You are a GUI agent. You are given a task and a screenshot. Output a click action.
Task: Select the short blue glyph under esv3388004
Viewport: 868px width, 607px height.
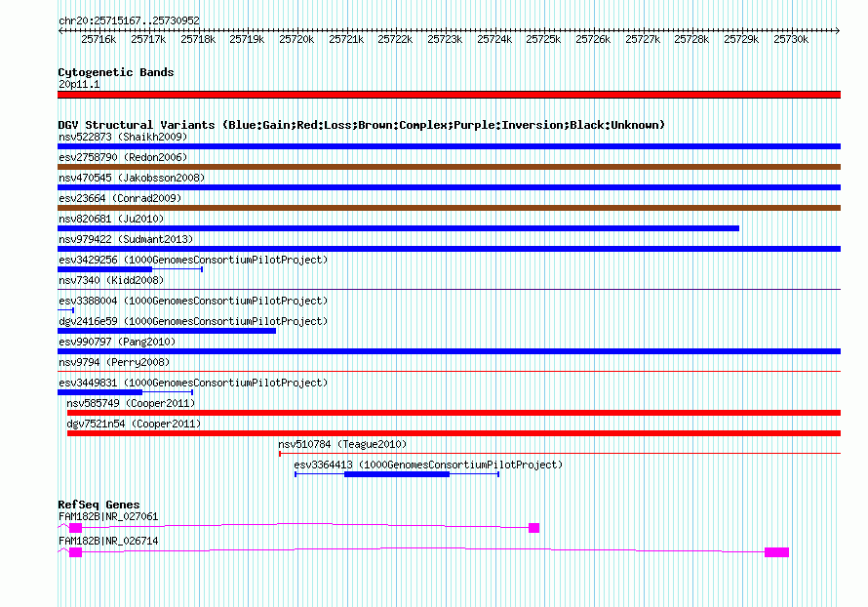pyautogui.click(x=66, y=310)
